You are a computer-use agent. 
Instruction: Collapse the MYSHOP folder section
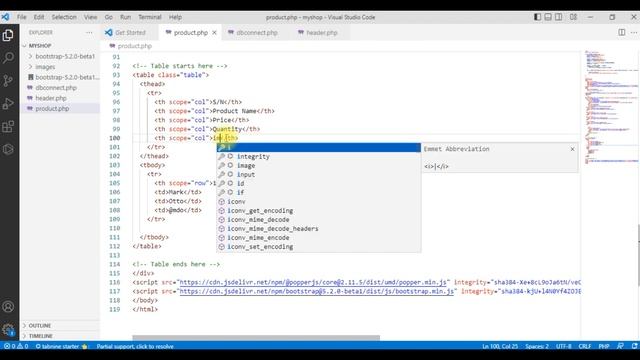point(60,46)
